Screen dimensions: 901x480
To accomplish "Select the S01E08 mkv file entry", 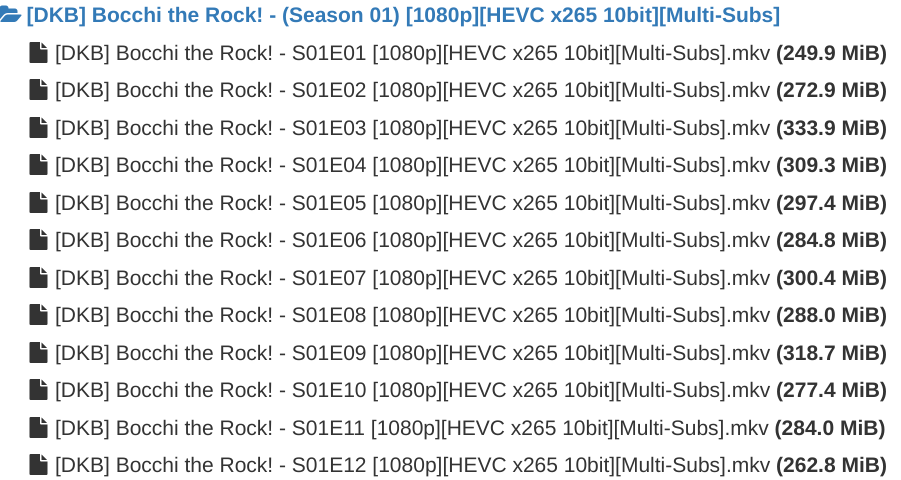I will [x=412, y=315].
